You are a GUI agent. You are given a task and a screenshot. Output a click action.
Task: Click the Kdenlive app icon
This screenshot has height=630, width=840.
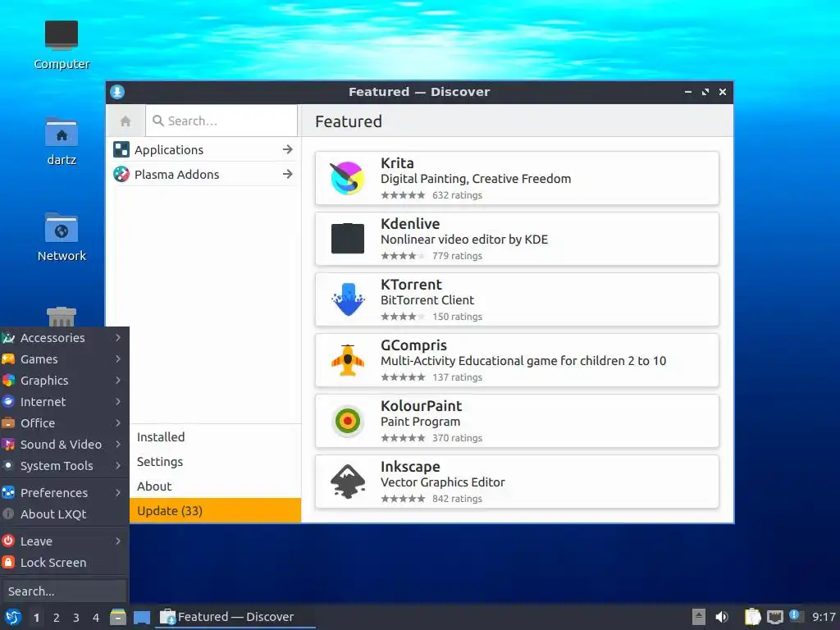pyautogui.click(x=347, y=239)
